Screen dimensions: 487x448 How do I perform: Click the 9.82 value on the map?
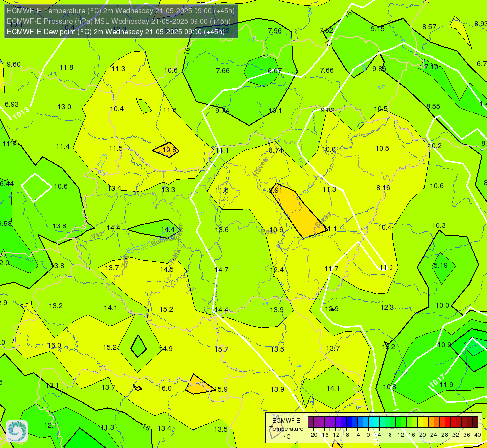(328, 110)
